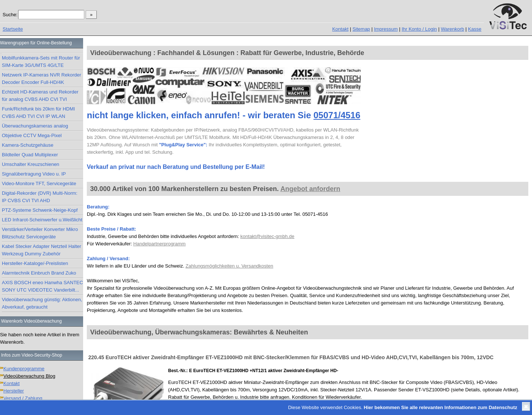View the Warenkorb from top navigation
This screenshot has width=532, height=415.
click(452, 29)
